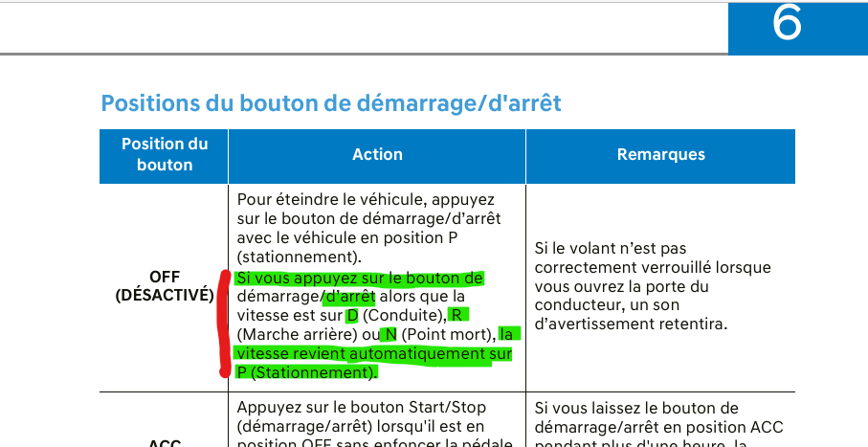868x447 pixels.
Task: Click the "Action" column header
Action: 377,154
